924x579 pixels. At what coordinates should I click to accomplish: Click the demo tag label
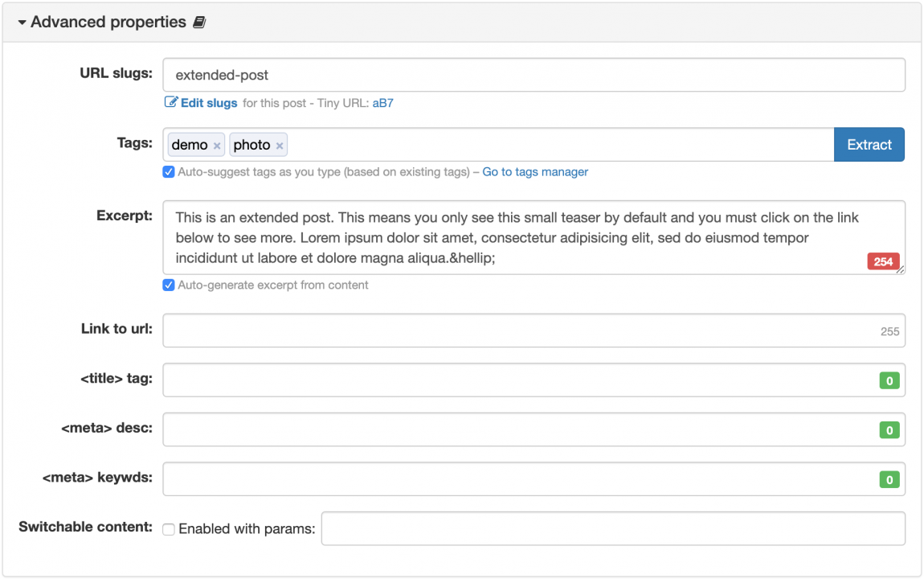click(x=190, y=145)
